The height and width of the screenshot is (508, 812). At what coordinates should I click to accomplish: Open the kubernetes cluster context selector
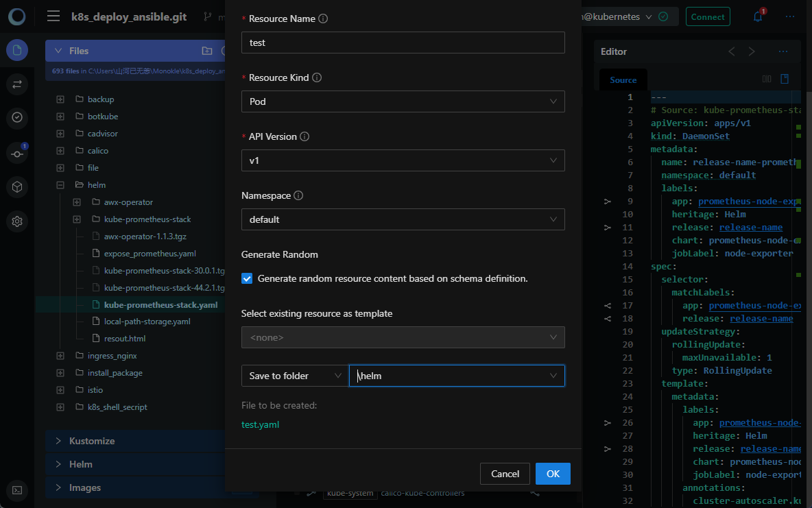(617, 16)
